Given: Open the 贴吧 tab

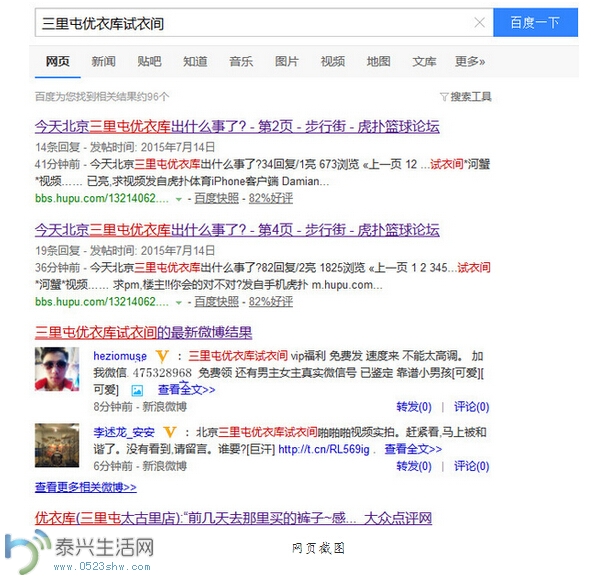Looking at the screenshot, I should point(149,61).
